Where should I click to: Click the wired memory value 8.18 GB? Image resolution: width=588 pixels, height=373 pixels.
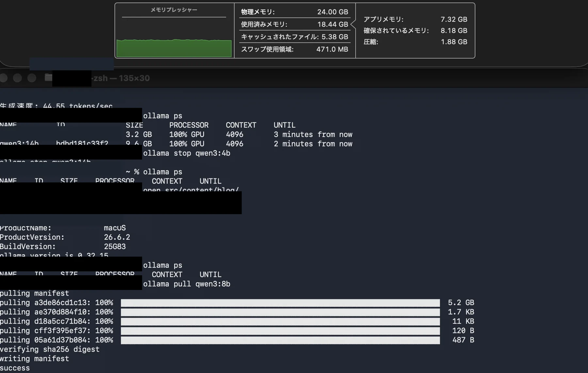point(454,31)
